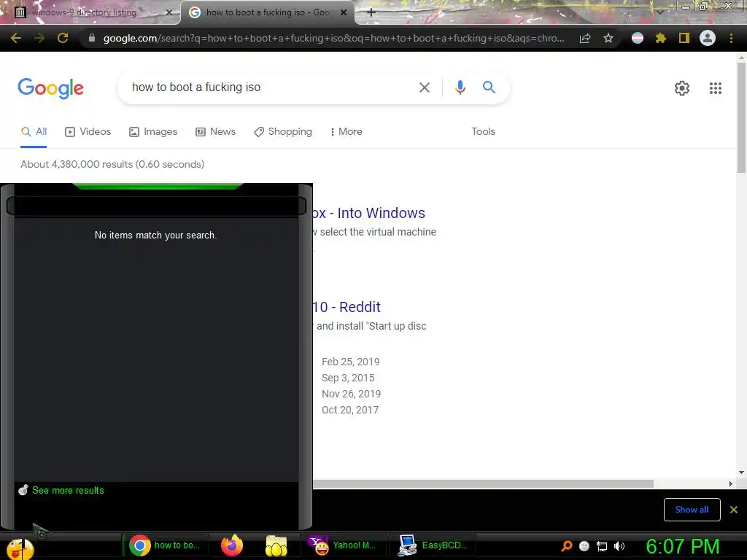Click the 'Oct 20, 2017' date entry
This screenshot has width=747, height=560.
tap(350, 410)
